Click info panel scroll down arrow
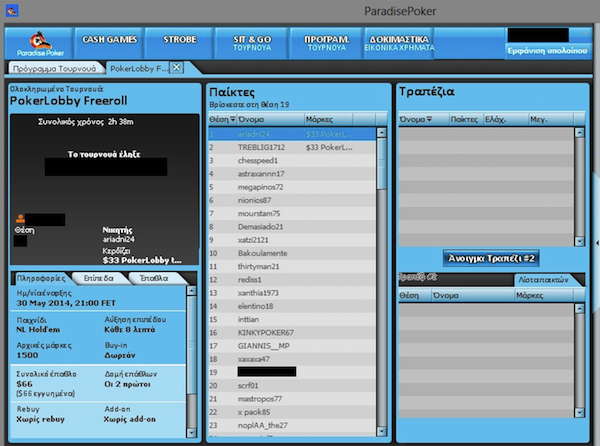This screenshot has height=446, width=600. (x=191, y=433)
